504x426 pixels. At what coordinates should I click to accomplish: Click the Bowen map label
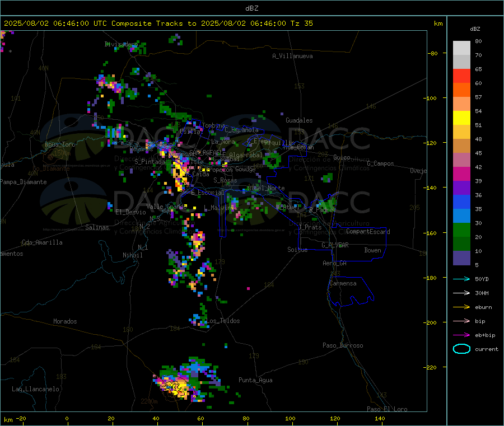coord(373,251)
